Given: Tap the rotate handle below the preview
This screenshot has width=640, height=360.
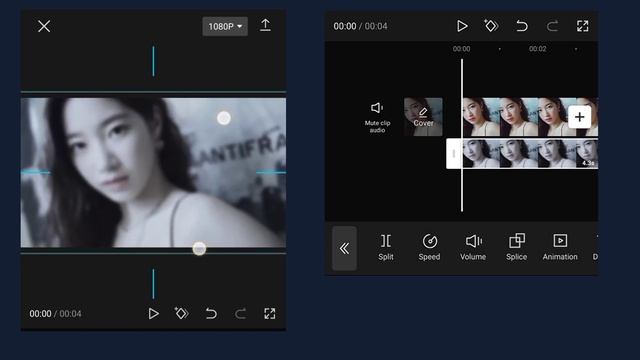Looking at the screenshot, I should (x=199, y=249).
